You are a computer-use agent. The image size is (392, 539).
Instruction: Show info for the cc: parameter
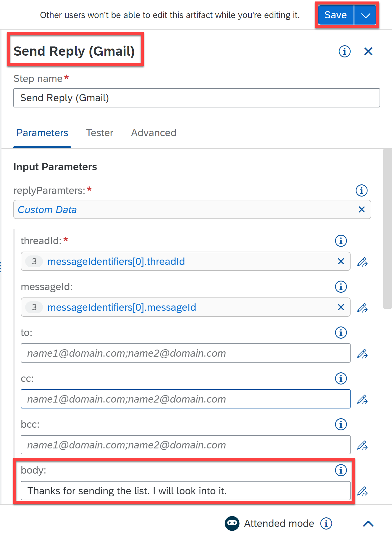(341, 378)
